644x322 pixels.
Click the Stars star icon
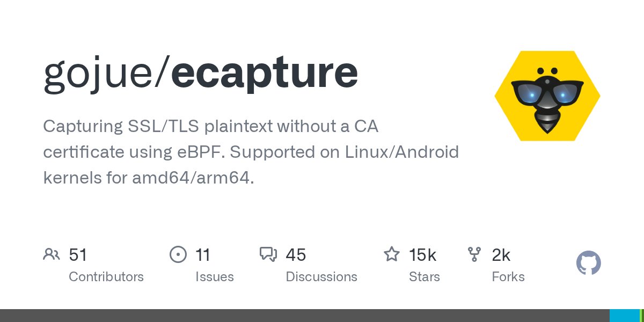(391, 254)
